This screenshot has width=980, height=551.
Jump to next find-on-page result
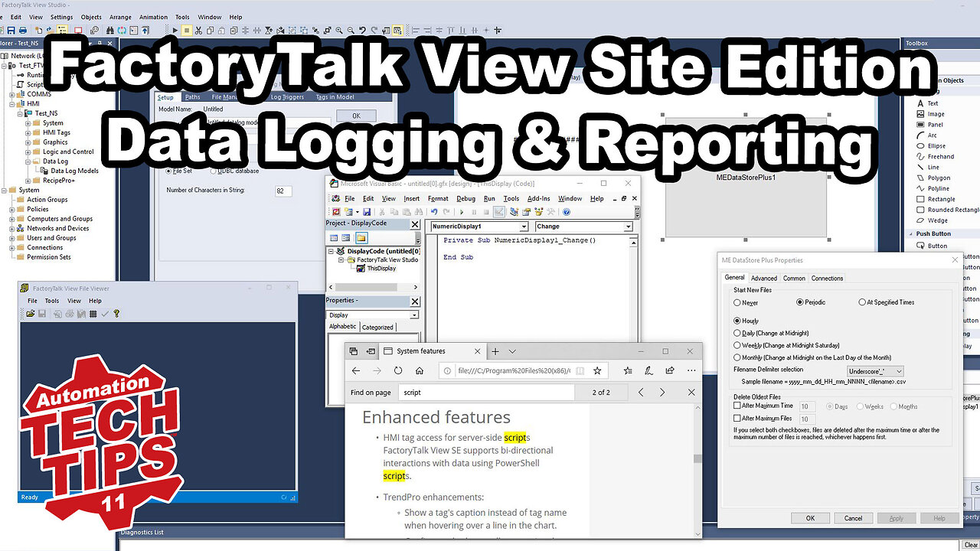pyautogui.click(x=662, y=392)
